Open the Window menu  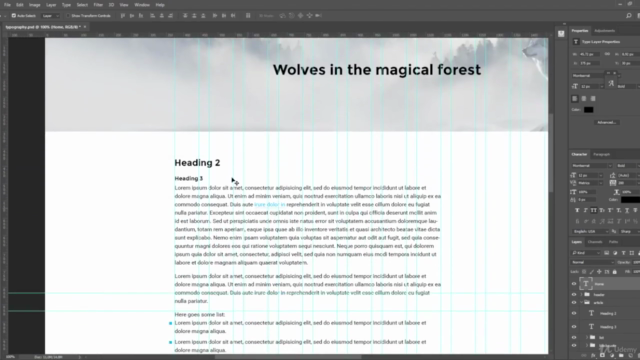coord(142,5)
